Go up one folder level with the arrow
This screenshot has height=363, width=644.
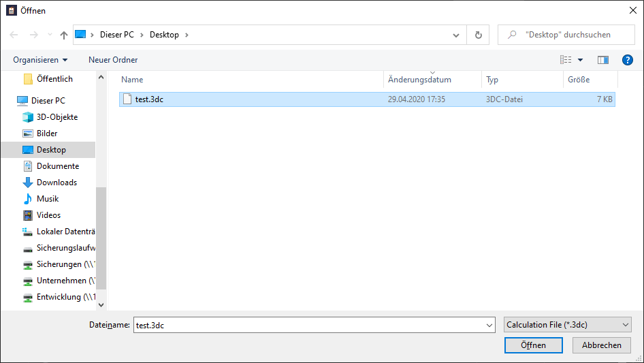pos(64,35)
